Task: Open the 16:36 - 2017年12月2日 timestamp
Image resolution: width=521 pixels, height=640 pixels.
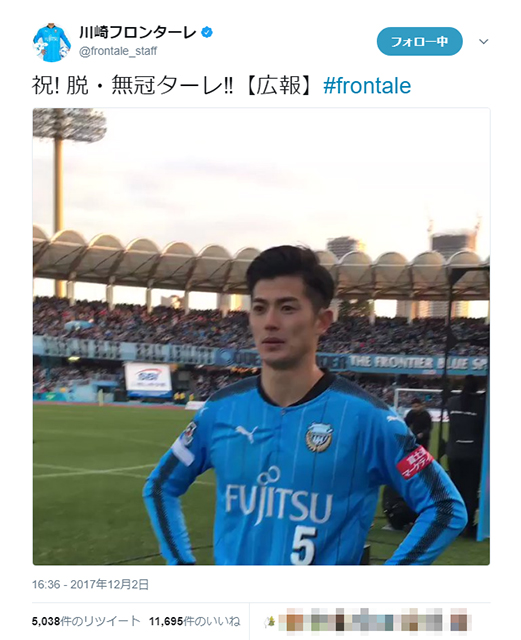Action: coord(90,584)
